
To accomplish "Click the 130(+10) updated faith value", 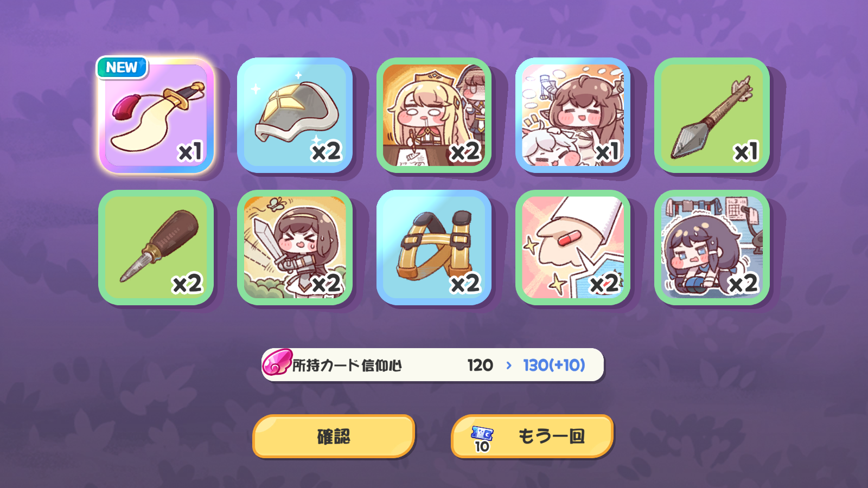I will coord(554,365).
